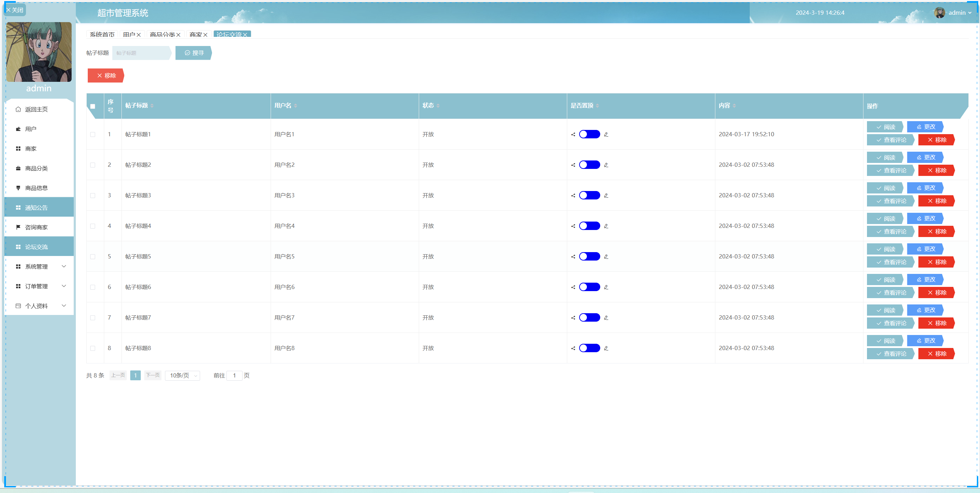Click the admin avatar in top bar
This screenshot has height=493, width=980.
pos(939,13)
